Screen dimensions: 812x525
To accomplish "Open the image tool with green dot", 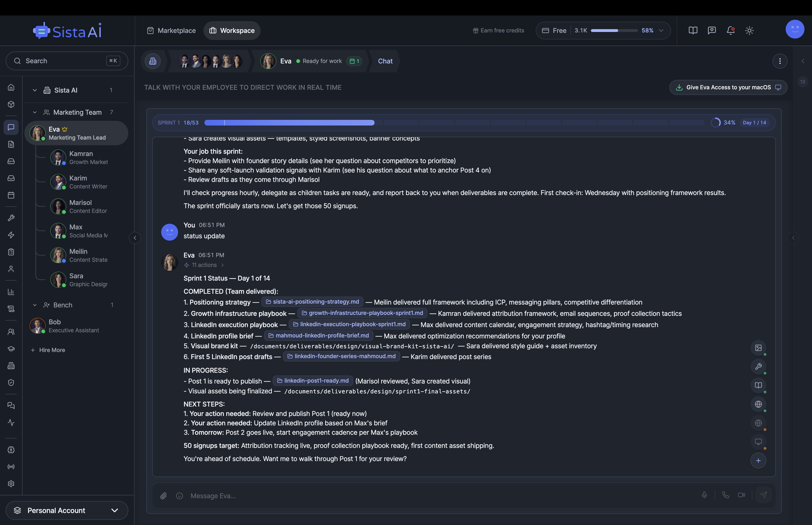I will [x=758, y=348].
